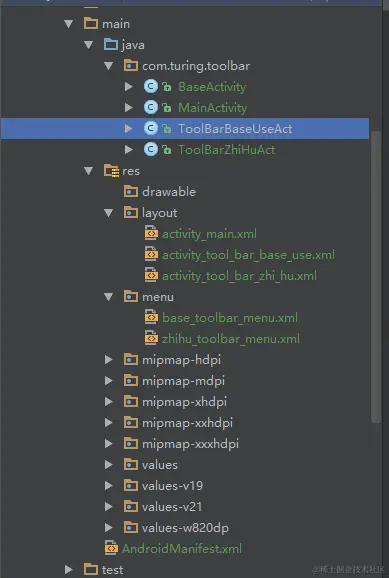Screen dimensions: 389x578
Task: Select the values-w820dp folder label
Action: click(x=185, y=528)
